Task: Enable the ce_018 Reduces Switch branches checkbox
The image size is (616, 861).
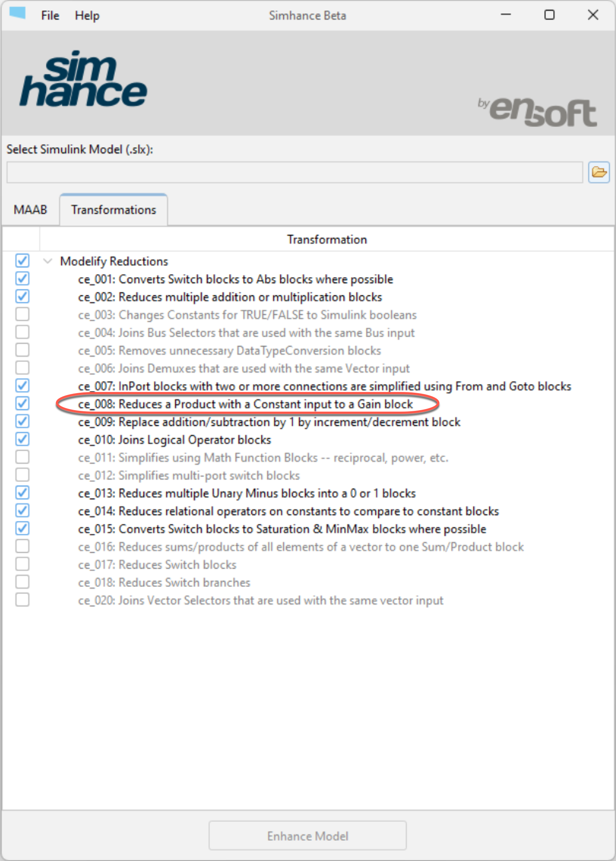Action: [22, 582]
